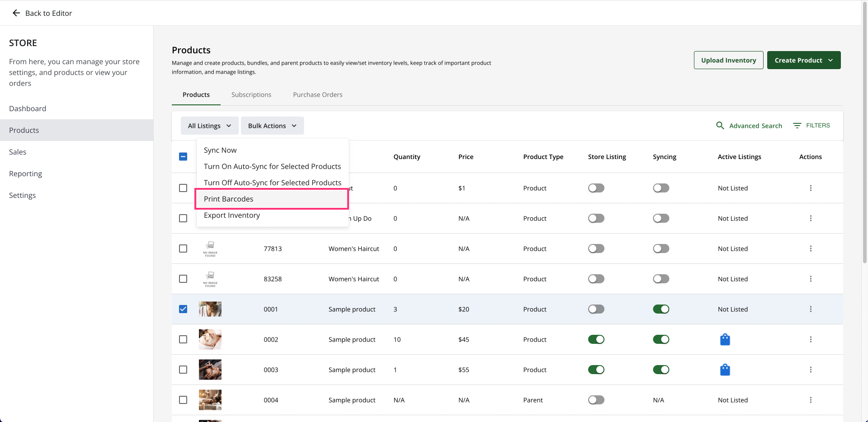
Task: Open three-dot actions for product 77813
Action: pos(810,249)
